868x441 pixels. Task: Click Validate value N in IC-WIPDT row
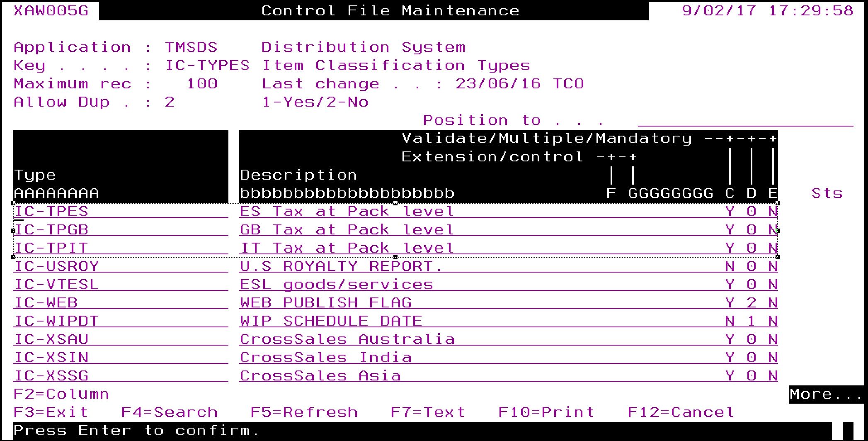coord(730,321)
